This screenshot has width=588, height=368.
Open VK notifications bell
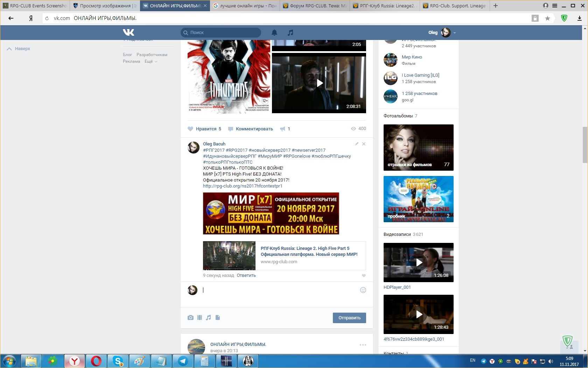[x=274, y=33]
